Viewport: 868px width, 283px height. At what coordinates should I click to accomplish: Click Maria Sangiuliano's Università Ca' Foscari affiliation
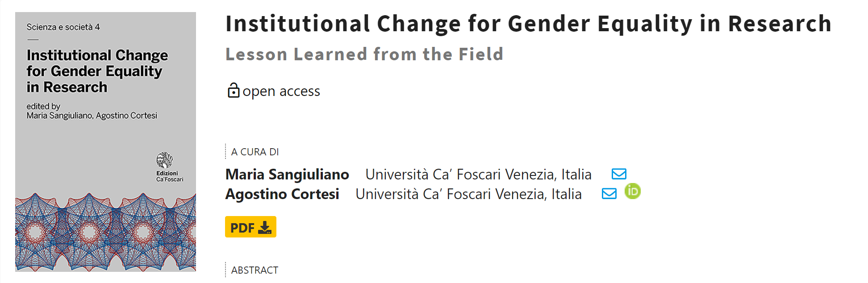(478, 174)
